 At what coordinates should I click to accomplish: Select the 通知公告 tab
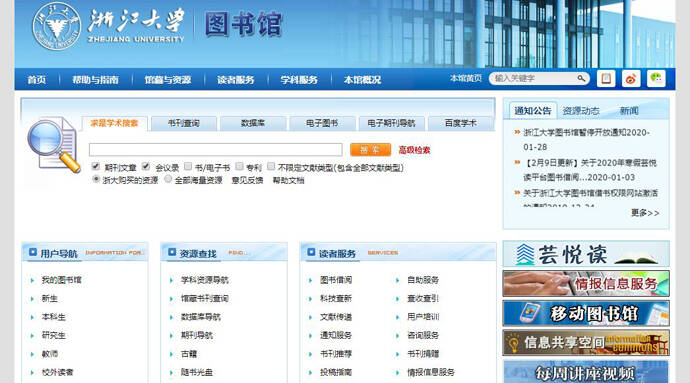point(533,111)
